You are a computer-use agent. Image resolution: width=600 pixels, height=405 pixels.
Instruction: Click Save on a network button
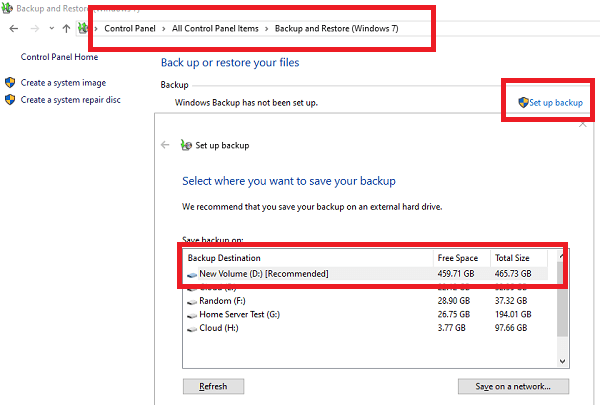pyautogui.click(x=513, y=387)
